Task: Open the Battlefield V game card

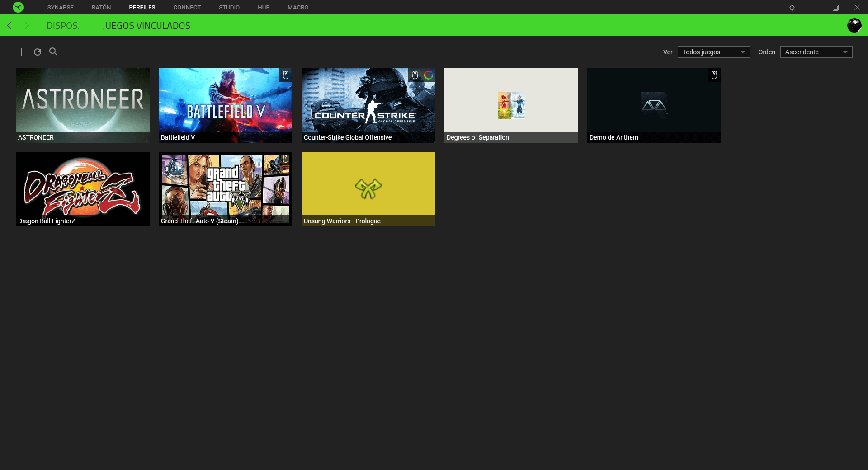Action: click(226, 105)
